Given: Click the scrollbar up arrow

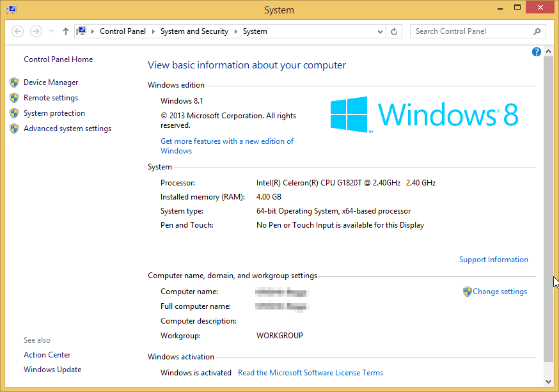Looking at the screenshot, I should coord(549,52).
